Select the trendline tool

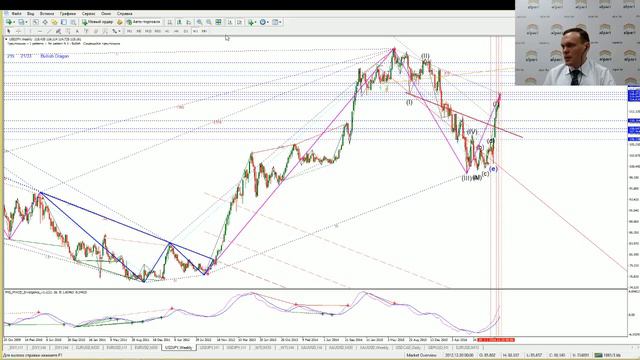pos(49,31)
